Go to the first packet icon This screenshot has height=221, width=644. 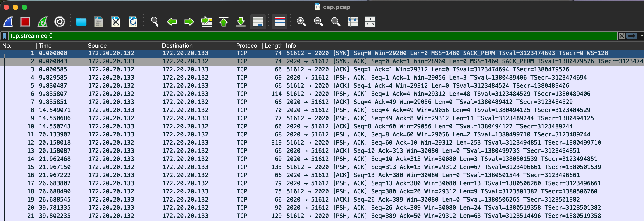pos(224,22)
